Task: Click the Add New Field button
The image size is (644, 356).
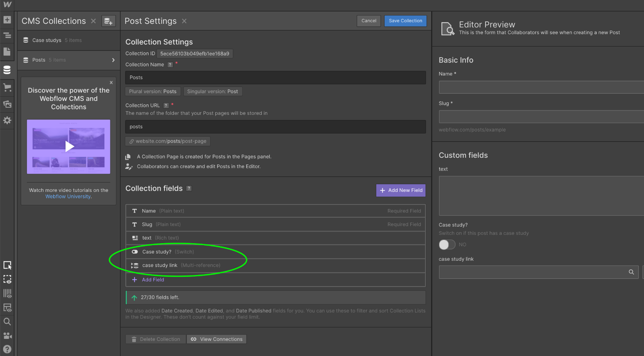Action: [401, 190]
